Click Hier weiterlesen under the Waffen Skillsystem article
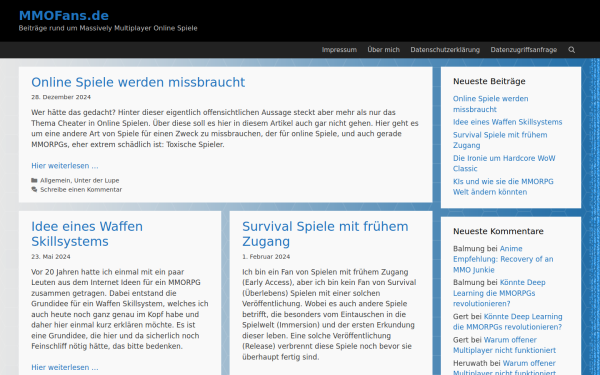 (x=65, y=367)
